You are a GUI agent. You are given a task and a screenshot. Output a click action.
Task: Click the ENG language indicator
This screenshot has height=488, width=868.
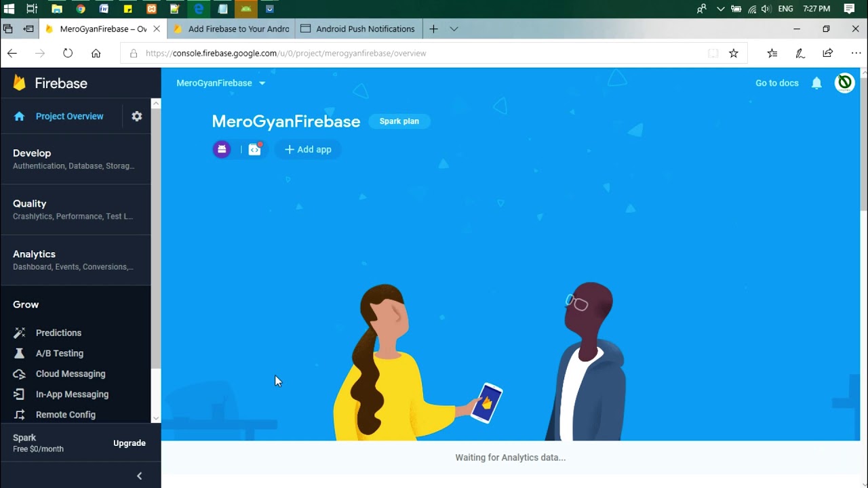785,9
